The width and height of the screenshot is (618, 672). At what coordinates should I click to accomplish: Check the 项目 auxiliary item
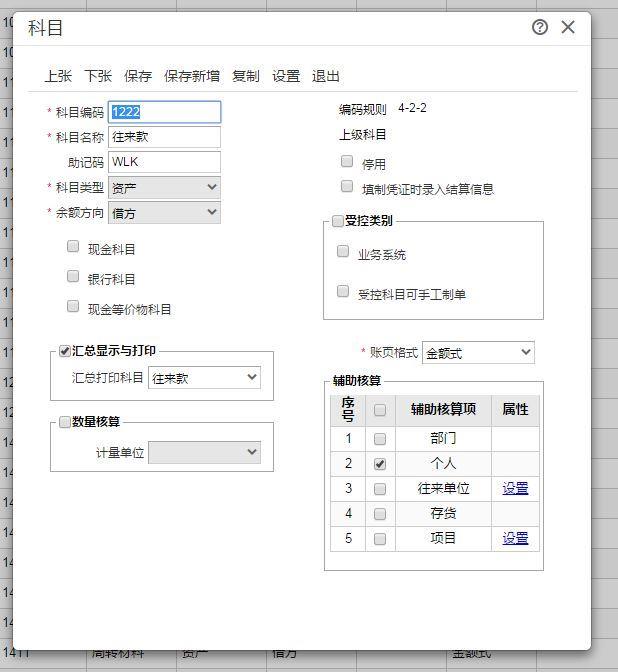380,538
